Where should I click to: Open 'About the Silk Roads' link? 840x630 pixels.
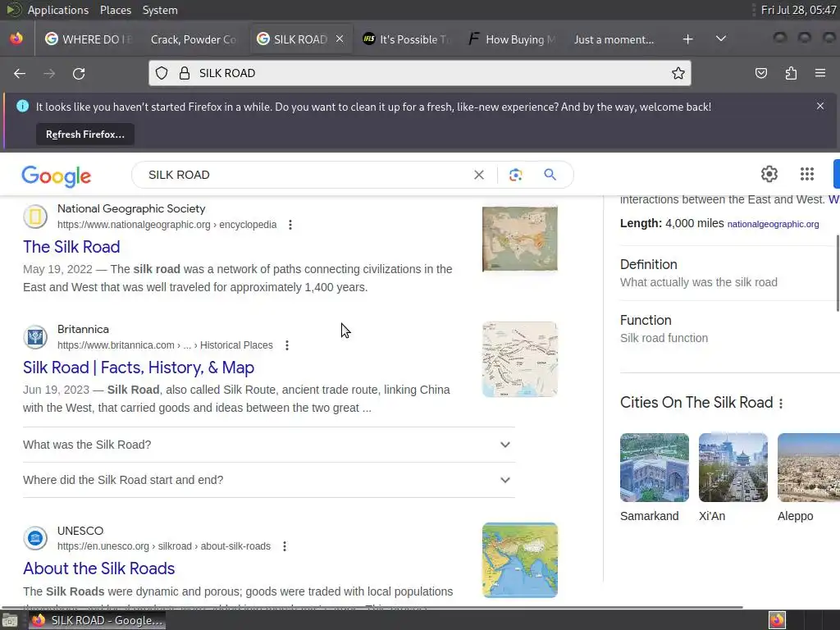point(99,568)
